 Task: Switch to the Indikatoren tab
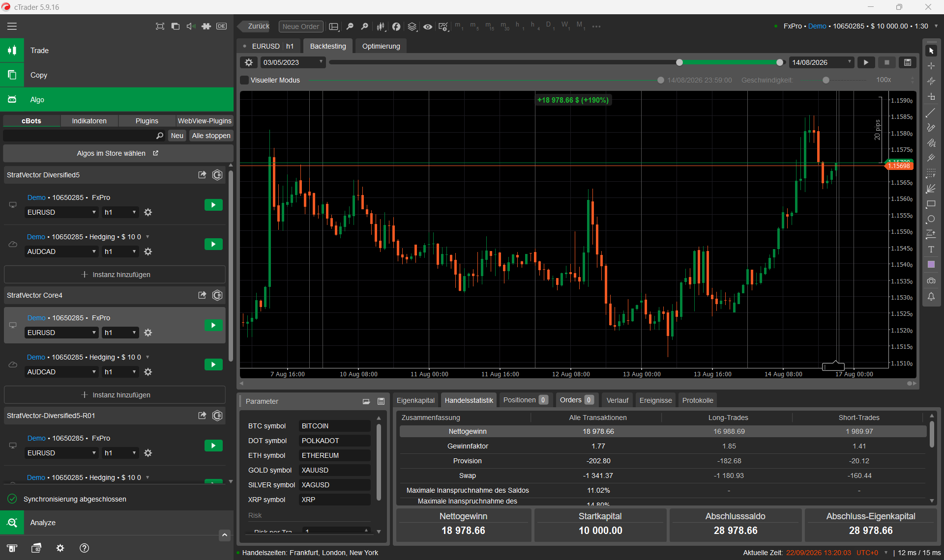pos(89,121)
